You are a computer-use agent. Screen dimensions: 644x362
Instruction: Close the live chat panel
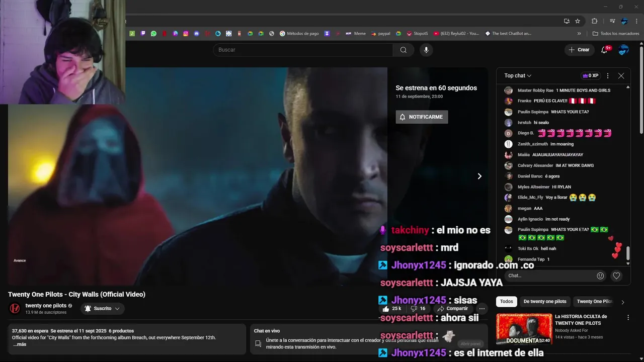tap(621, 75)
